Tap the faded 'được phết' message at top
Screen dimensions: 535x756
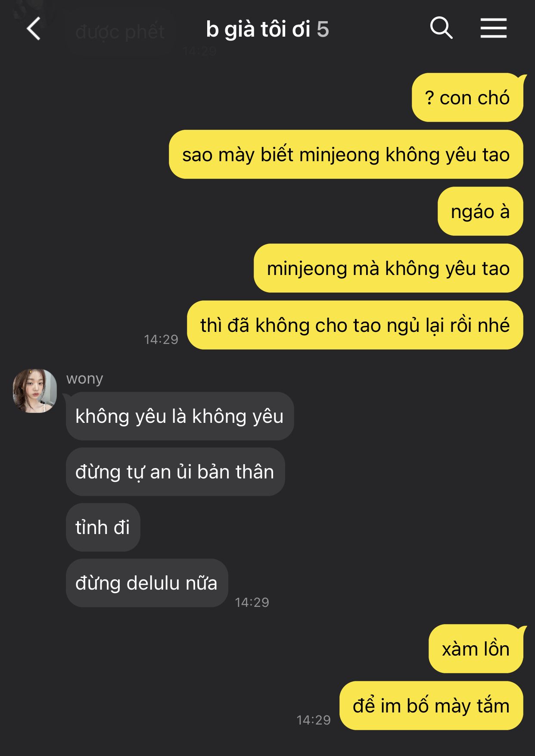(x=120, y=32)
